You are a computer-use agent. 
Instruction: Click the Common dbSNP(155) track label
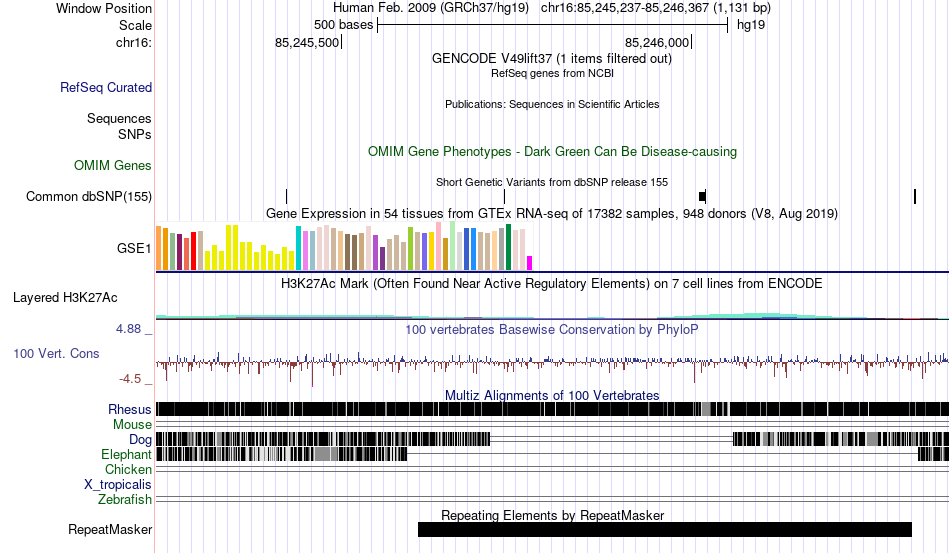coord(89,196)
